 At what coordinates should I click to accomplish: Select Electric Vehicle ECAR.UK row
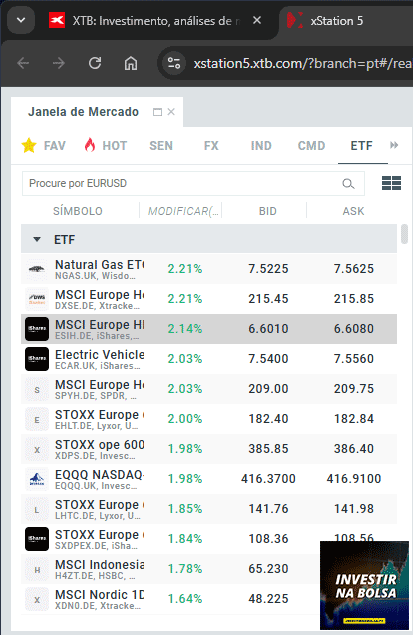(x=209, y=359)
